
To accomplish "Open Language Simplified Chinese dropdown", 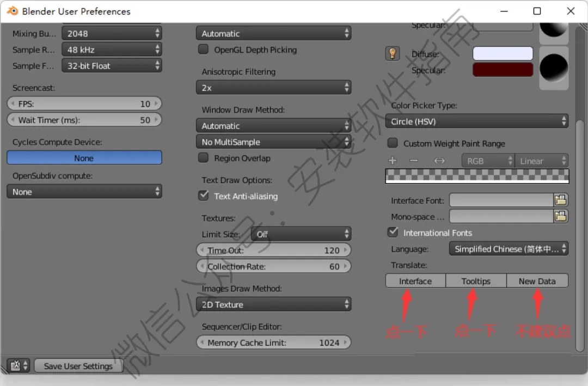I will pyautogui.click(x=509, y=249).
